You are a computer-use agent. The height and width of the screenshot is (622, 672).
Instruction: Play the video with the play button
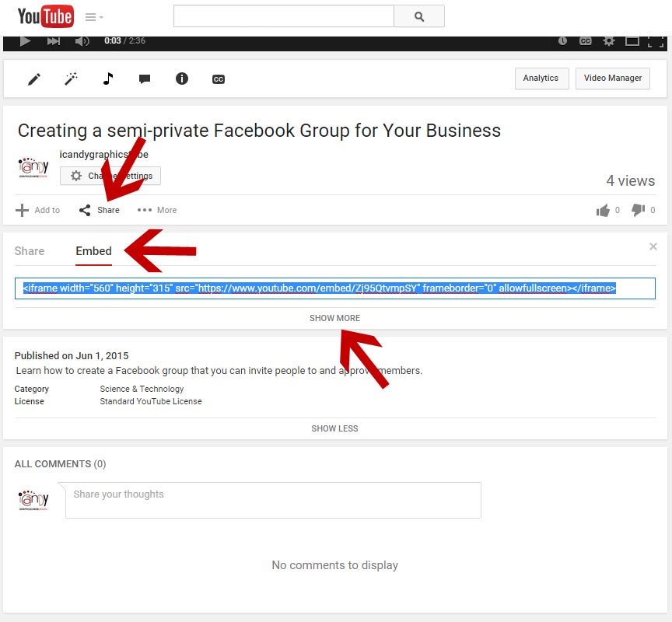tap(25, 41)
